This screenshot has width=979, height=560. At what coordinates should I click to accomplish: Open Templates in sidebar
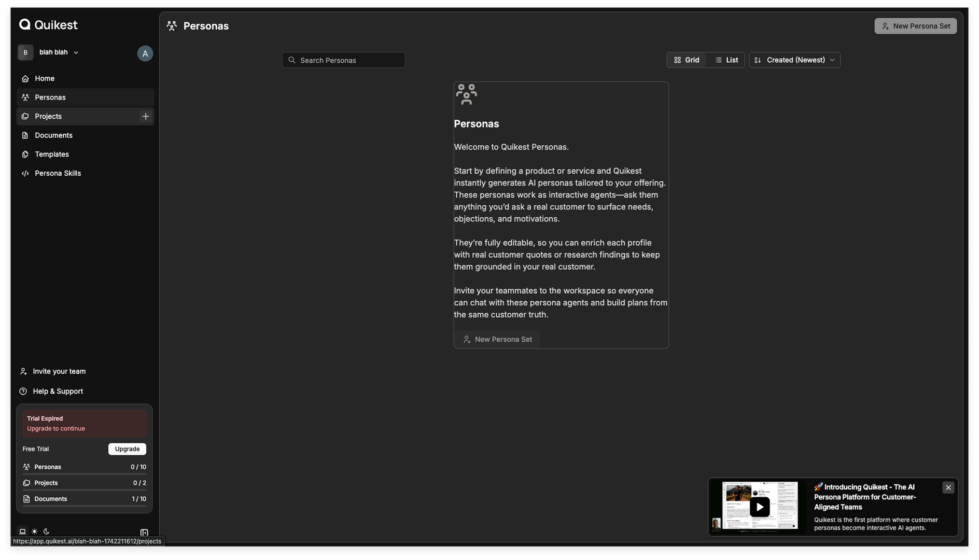pos(85,155)
